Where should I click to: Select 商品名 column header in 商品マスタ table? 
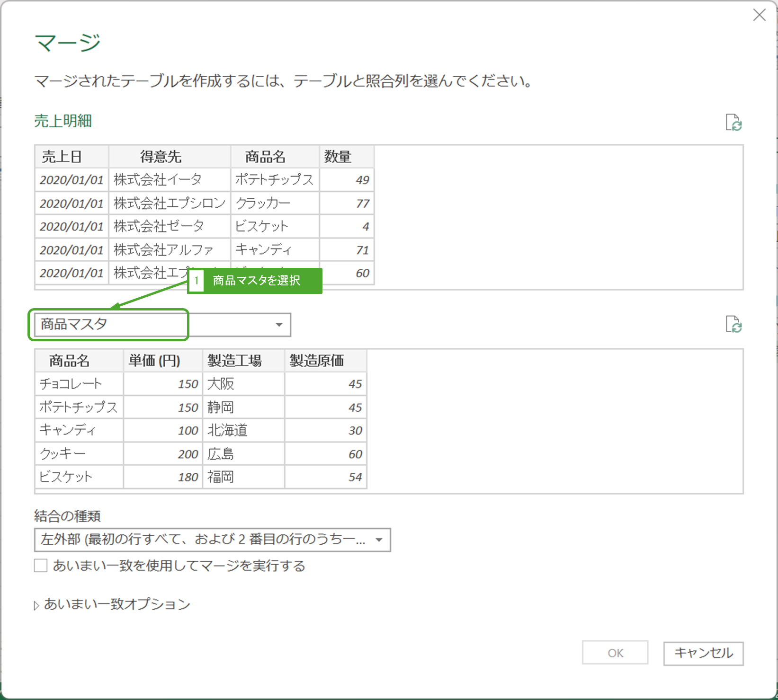pos(70,361)
